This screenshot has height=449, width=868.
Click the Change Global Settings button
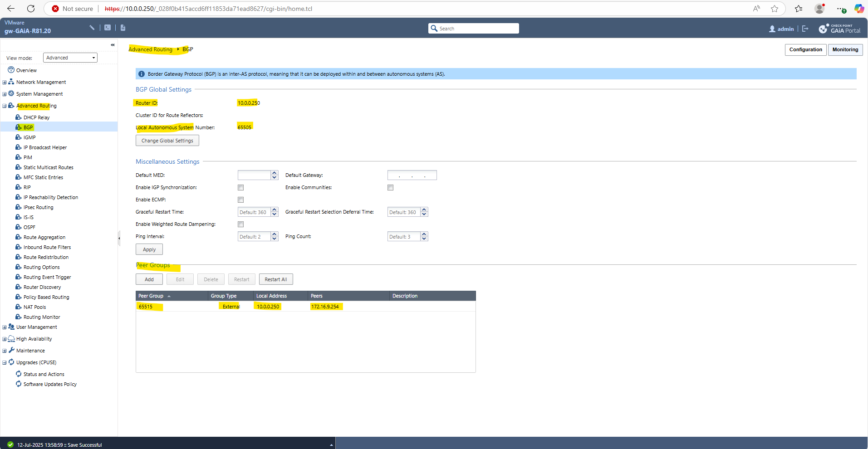click(x=167, y=141)
